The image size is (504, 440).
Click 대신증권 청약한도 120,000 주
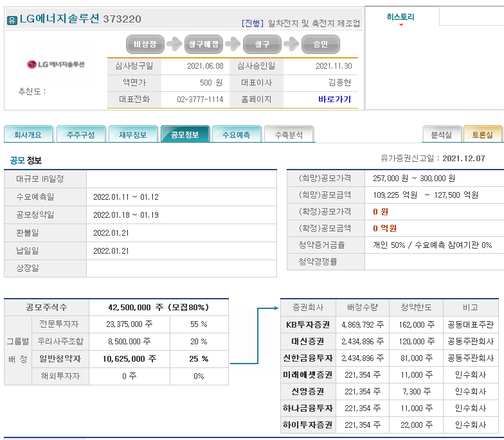(x=417, y=342)
